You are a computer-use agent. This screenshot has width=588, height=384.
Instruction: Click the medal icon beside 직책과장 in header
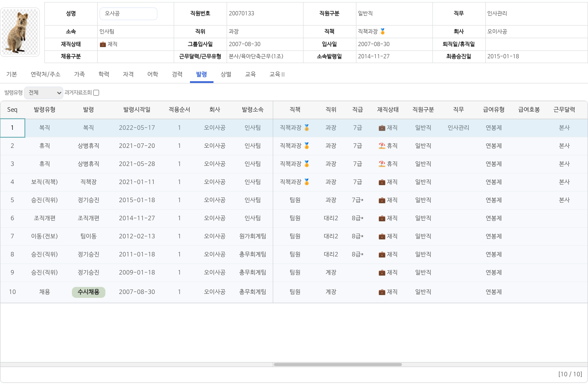(x=382, y=31)
